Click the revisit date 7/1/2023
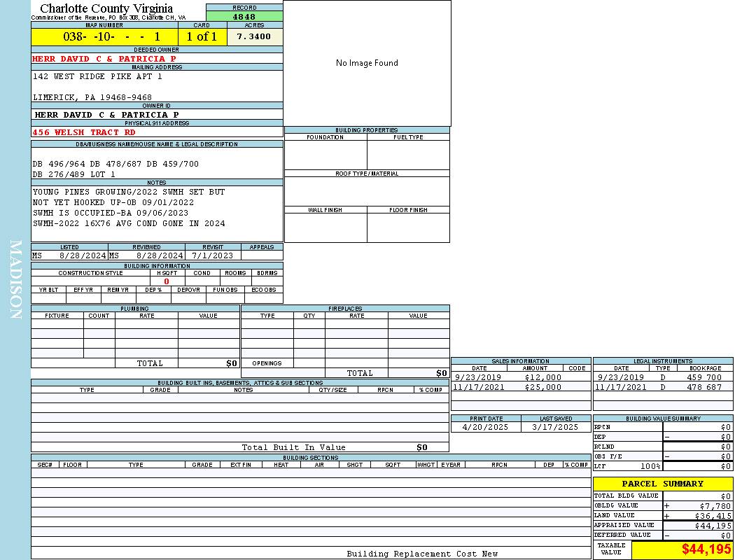 [x=212, y=255]
